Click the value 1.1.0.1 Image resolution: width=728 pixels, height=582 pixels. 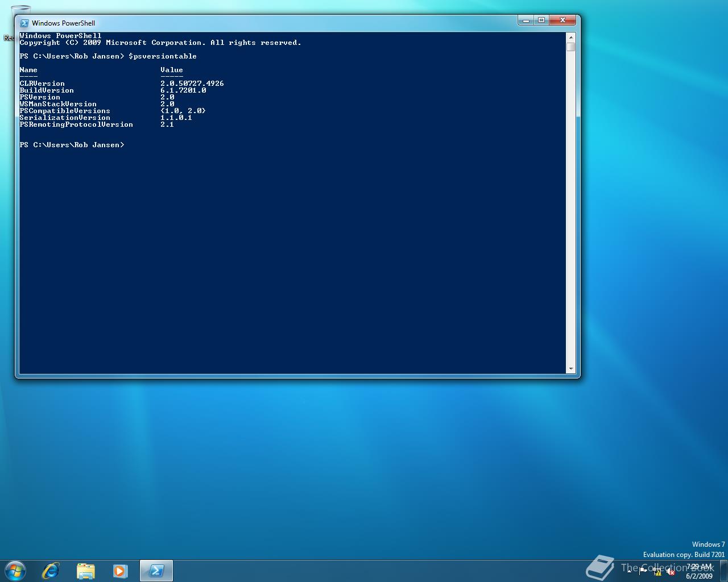tap(176, 118)
